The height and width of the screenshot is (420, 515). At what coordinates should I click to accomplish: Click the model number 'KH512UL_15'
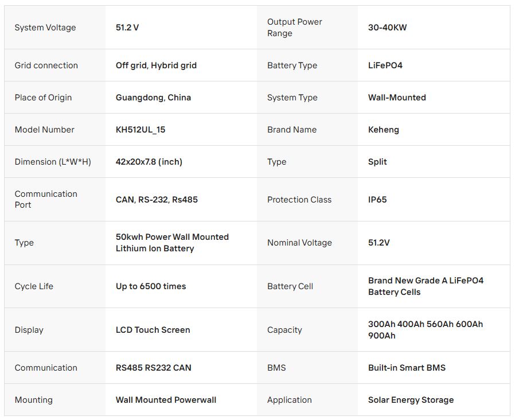[141, 130]
